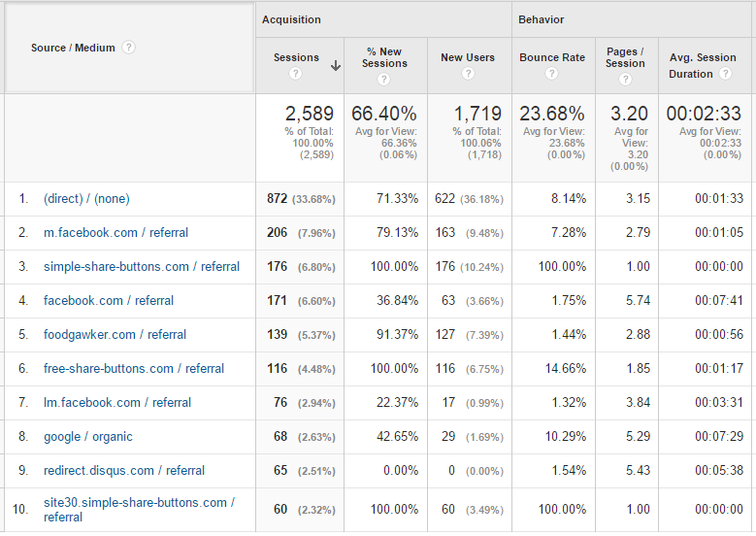Click sessions value 872 for direct
This screenshot has height=536, width=756.
coord(278,199)
